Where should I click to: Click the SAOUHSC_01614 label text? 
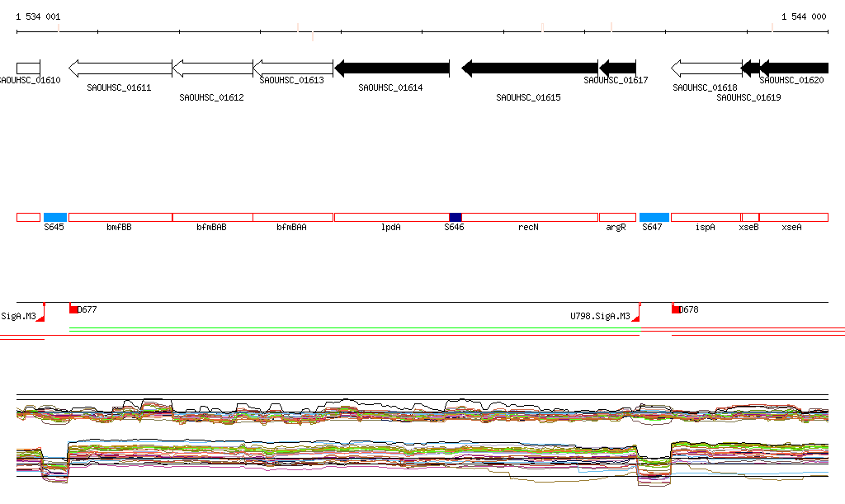[x=390, y=87]
